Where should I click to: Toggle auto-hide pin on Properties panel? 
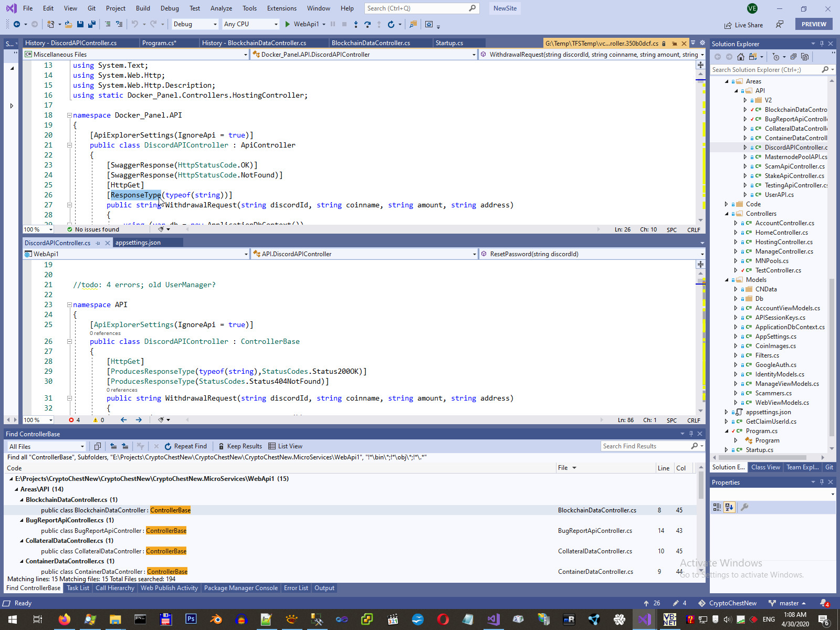point(822,482)
